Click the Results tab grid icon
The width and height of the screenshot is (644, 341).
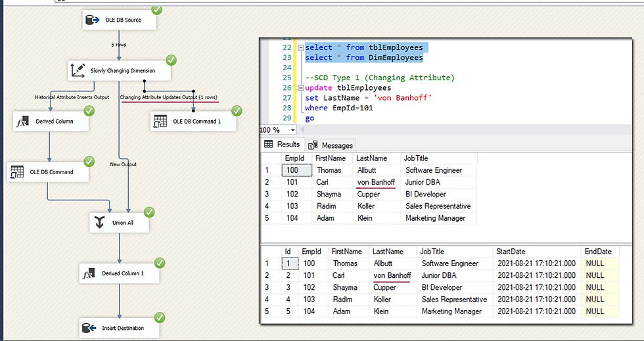268,144
